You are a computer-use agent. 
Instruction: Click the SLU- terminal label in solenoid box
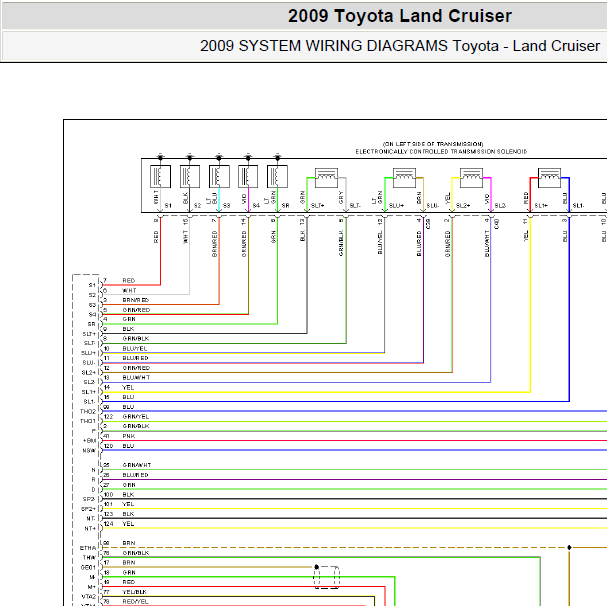[x=433, y=206]
